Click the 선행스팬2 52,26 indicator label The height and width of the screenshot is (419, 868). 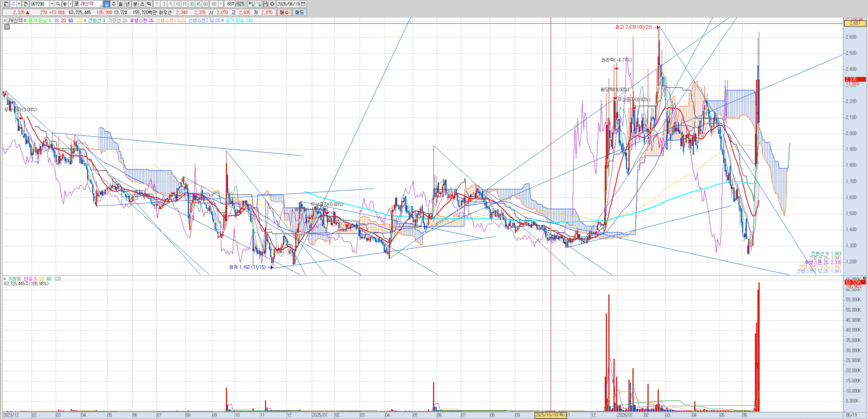click(204, 20)
